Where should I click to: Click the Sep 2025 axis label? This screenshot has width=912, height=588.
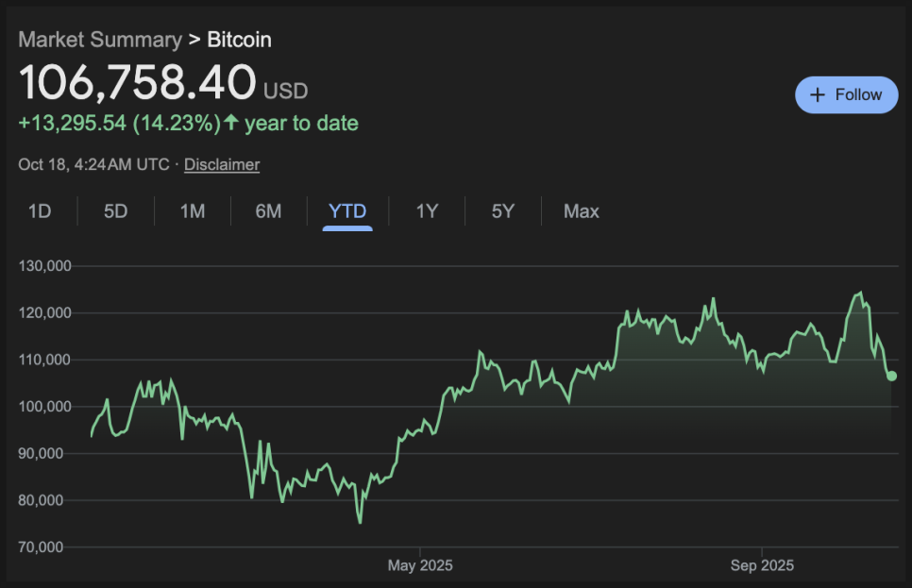coord(762,566)
